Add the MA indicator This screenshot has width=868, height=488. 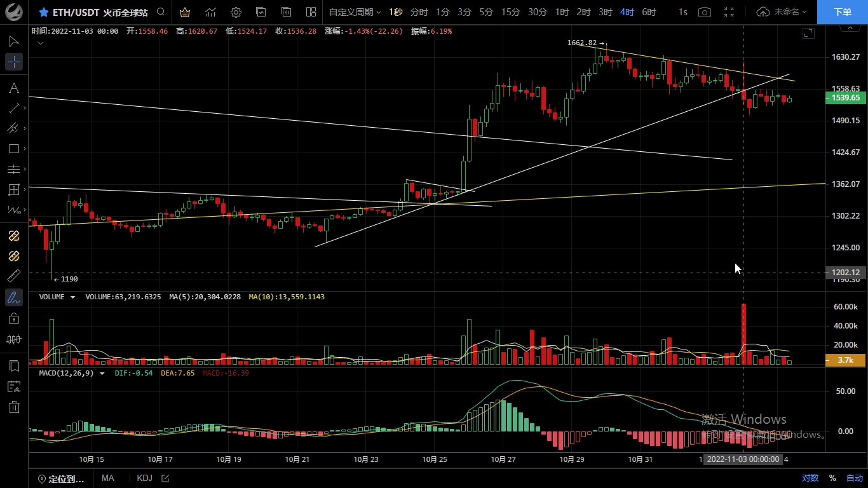pyautogui.click(x=107, y=478)
